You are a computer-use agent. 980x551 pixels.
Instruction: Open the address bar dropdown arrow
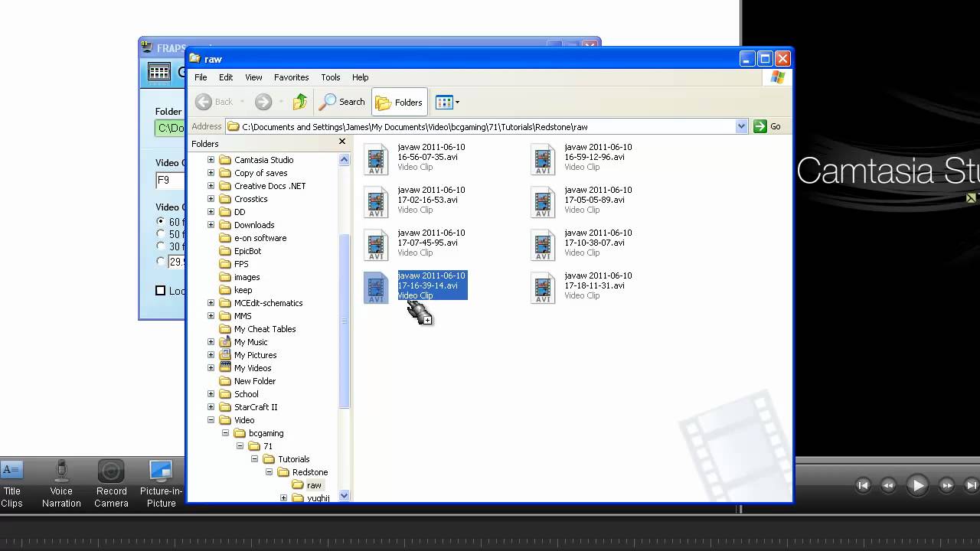[741, 126]
